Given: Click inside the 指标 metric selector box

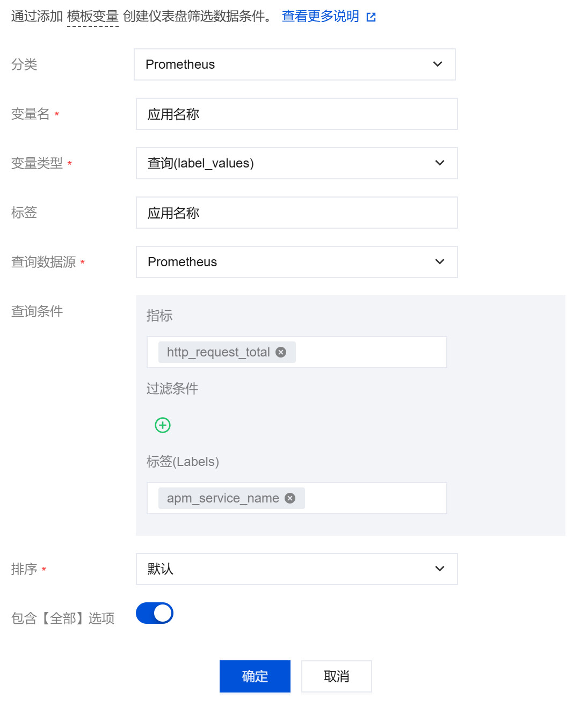Looking at the screenshot, I should pyautogui.click(x=371, y=352).
